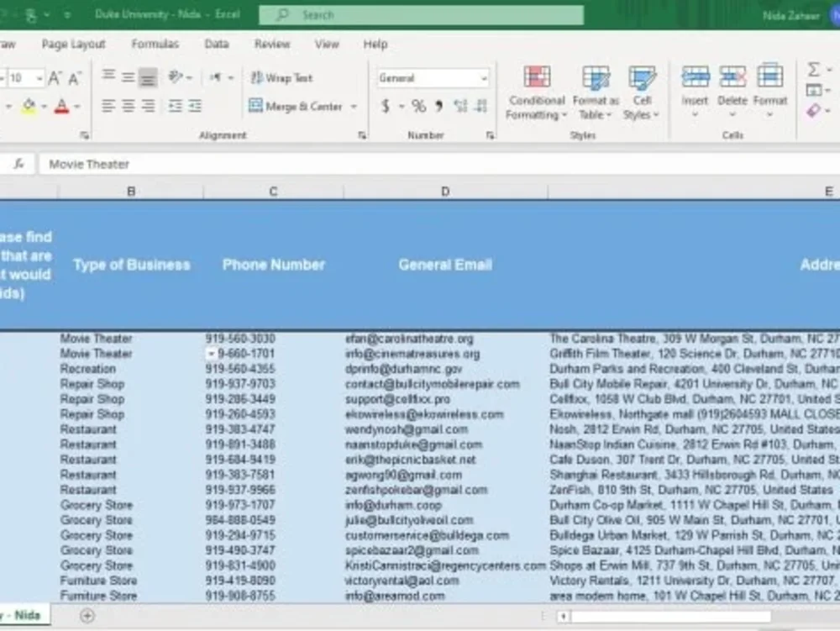Open Cell Styles gallery
The height and width of the screenshot is (631, 840).
click(x=641, y=92)
